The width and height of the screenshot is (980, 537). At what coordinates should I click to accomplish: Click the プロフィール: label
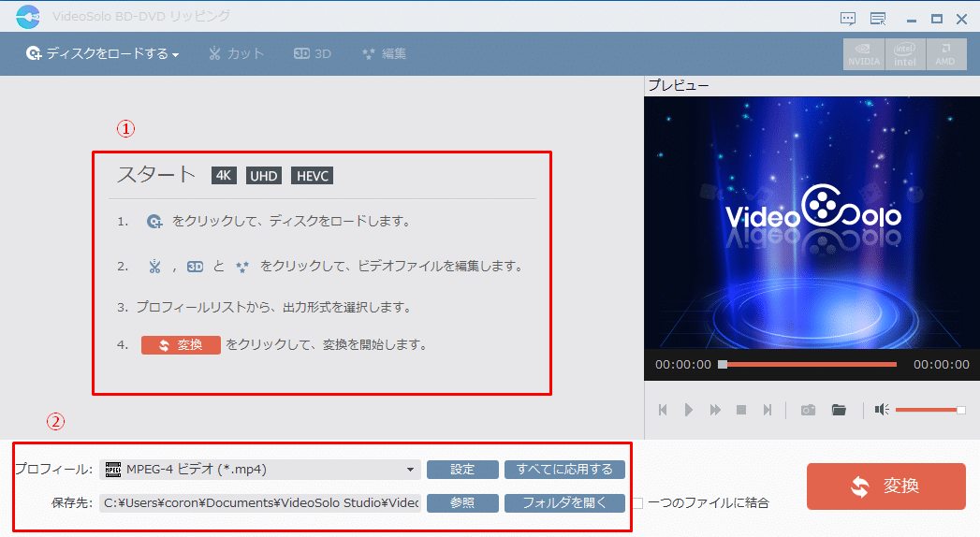coord(53,470)
